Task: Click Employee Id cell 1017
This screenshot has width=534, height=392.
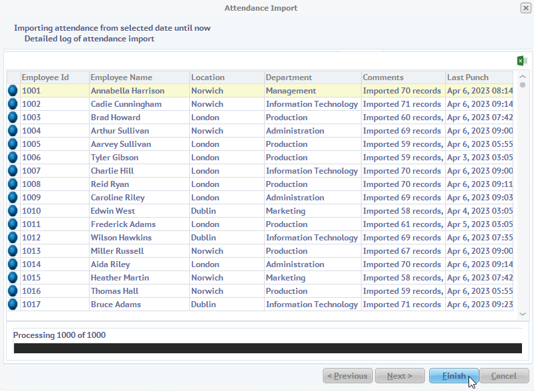Action: pos(55,305)
